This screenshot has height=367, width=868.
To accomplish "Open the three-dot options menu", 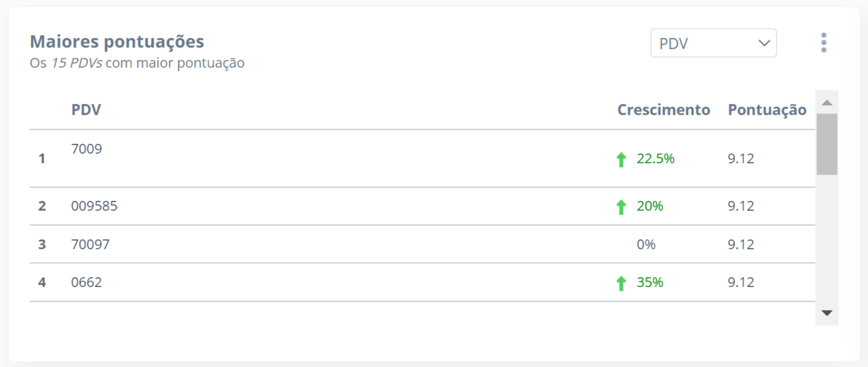I will (823, 43).
